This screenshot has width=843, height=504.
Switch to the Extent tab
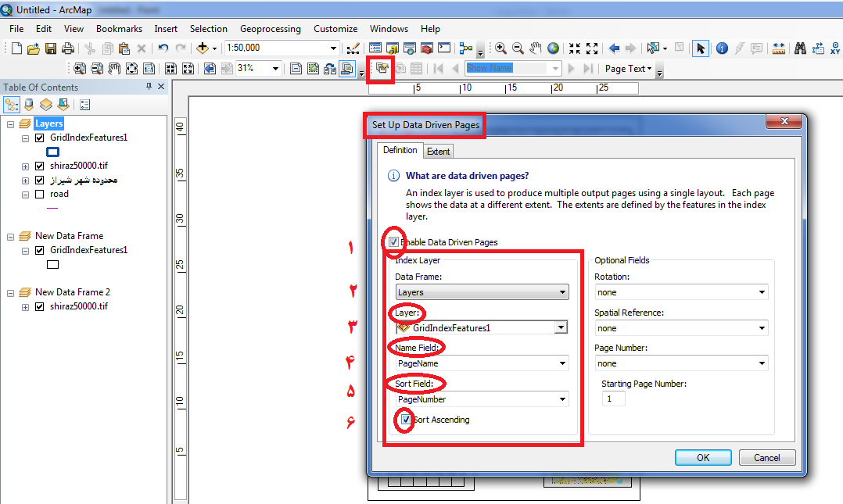[x=438, y=152]
